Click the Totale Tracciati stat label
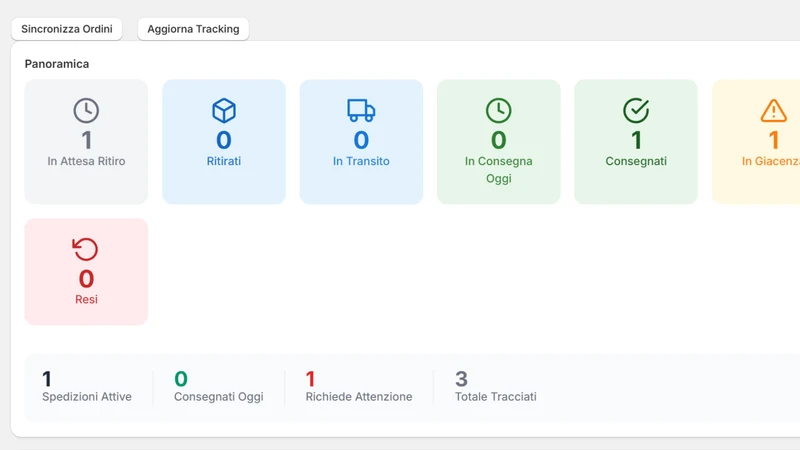 496,397
